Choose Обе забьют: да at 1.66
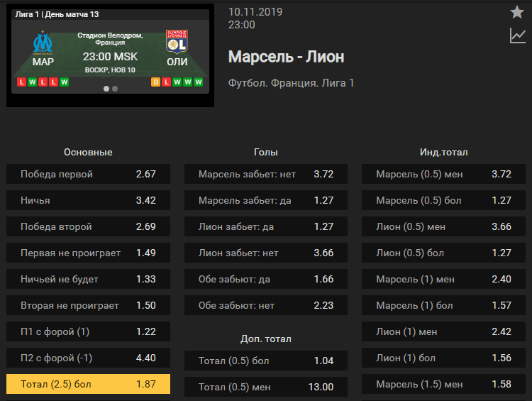This screenshot has width=532, height=401. point(266,279)
